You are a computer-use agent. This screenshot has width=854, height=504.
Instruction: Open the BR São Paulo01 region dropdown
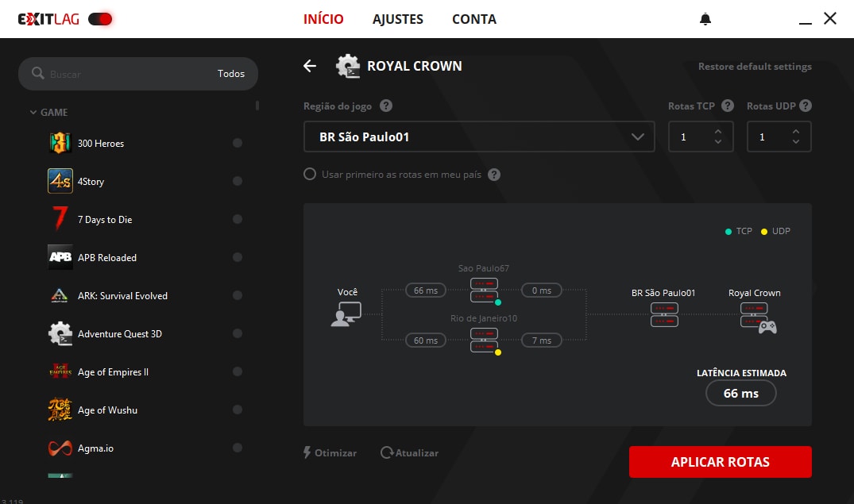click(479, 137)
